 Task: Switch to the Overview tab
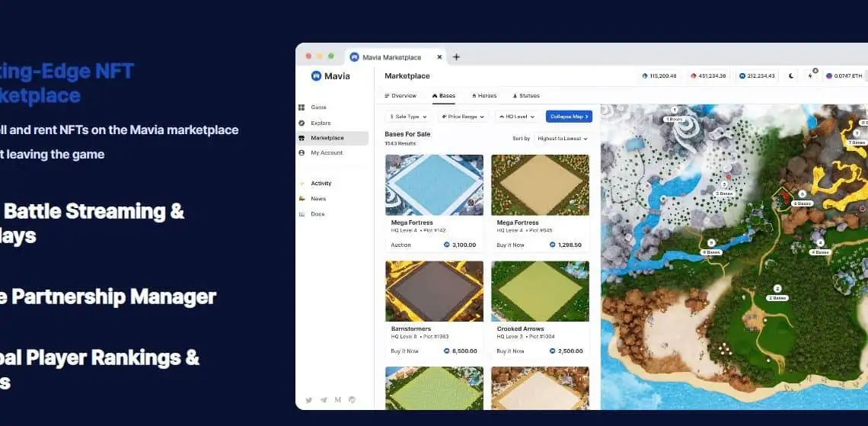(400, 96)
